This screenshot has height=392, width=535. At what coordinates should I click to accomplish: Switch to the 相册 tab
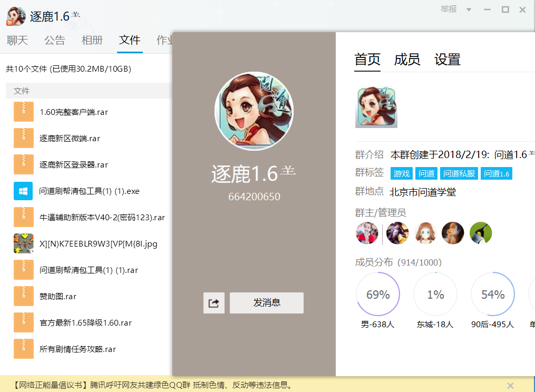92,41
